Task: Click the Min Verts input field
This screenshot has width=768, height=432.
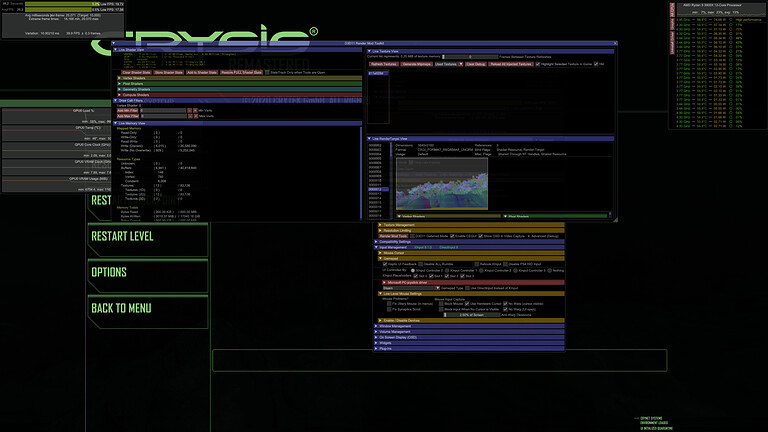Action: point(163,111)
